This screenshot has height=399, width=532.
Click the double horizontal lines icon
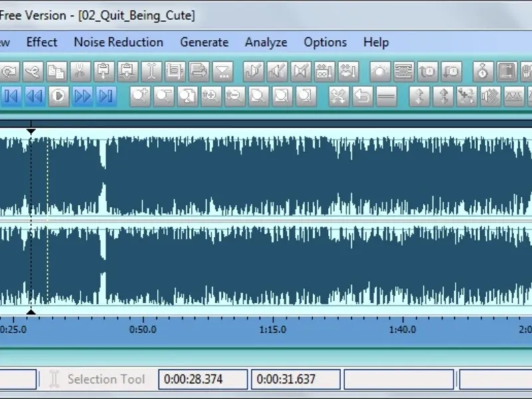(386, 96)
